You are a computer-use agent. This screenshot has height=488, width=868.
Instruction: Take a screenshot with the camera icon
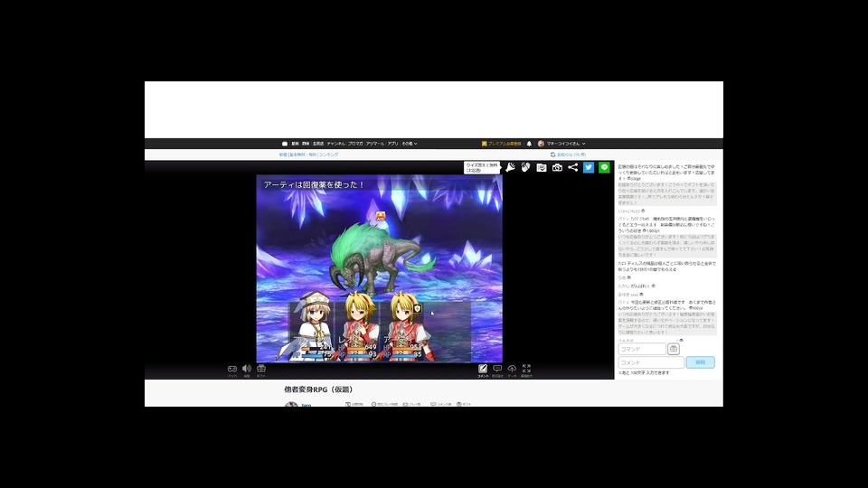coord(557,167)
